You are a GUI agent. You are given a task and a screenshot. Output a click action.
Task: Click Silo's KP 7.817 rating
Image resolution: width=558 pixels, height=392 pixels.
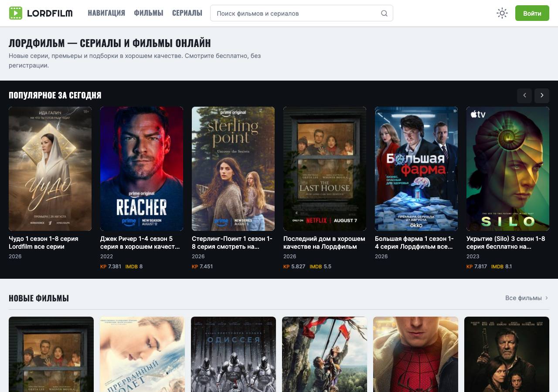476,267
